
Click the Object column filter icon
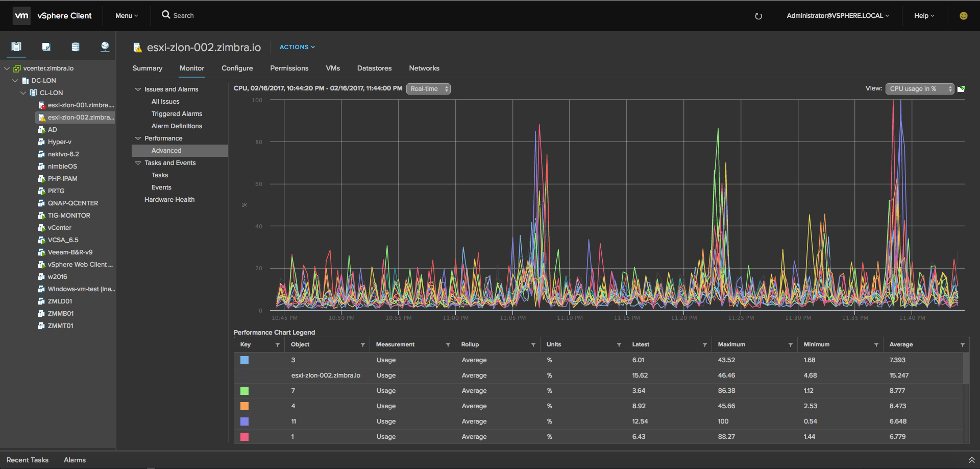pos(363,345)
